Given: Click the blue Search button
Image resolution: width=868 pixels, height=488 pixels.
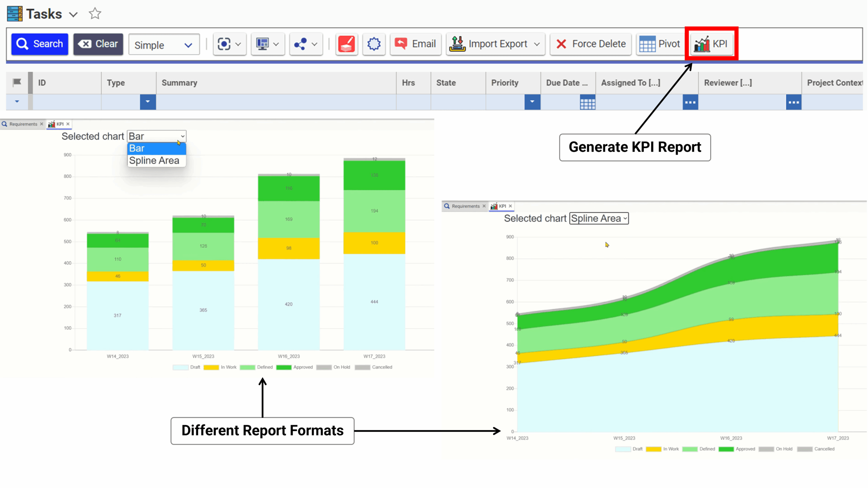Looking at the screenshot, I should [x=40, y=44].
